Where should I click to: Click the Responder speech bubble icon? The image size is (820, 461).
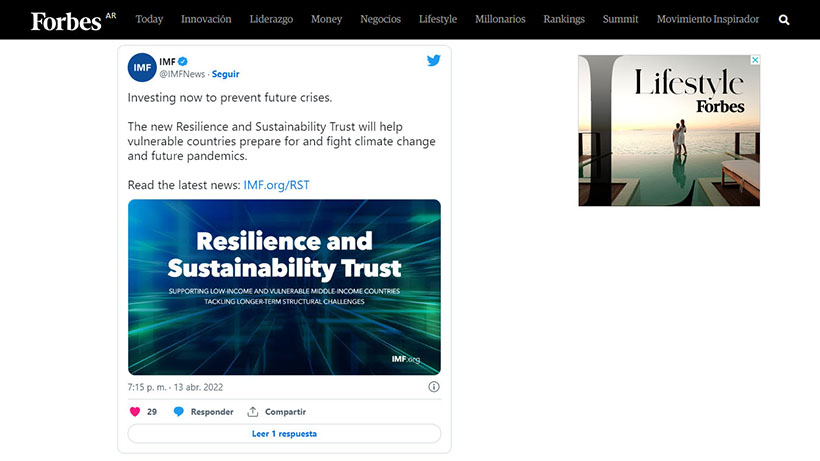tap(179, 412)
